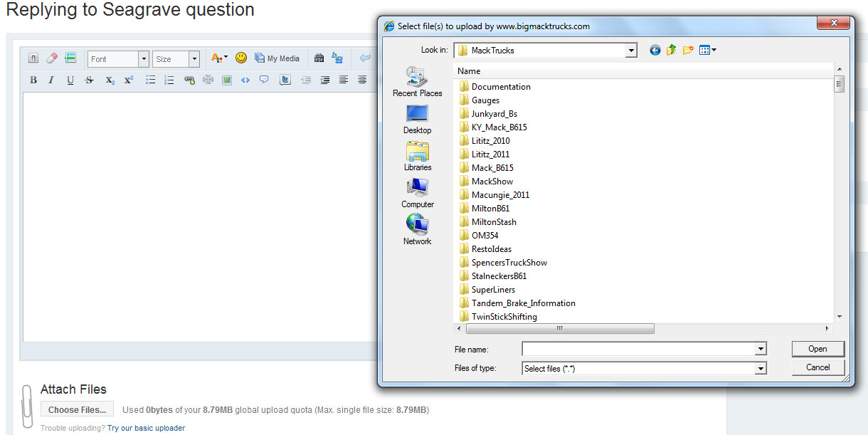Insert a code block
Image resolution: width=868 pixels, height=435 pixels.
pos(245,80)
